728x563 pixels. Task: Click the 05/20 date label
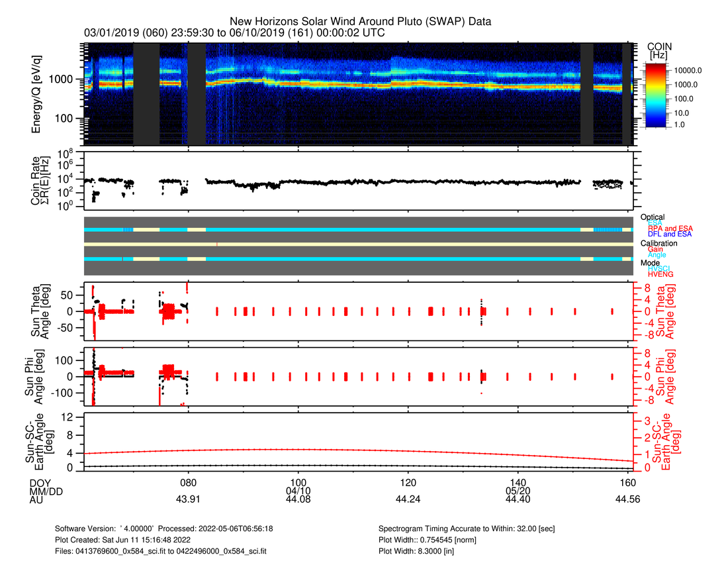518,491
